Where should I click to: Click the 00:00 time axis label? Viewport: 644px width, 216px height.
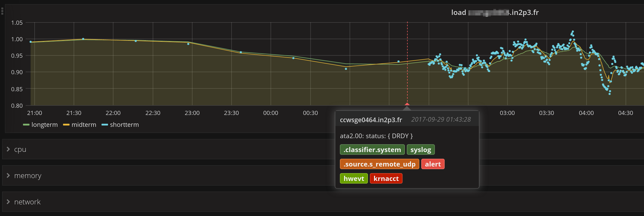coord(271,113)
